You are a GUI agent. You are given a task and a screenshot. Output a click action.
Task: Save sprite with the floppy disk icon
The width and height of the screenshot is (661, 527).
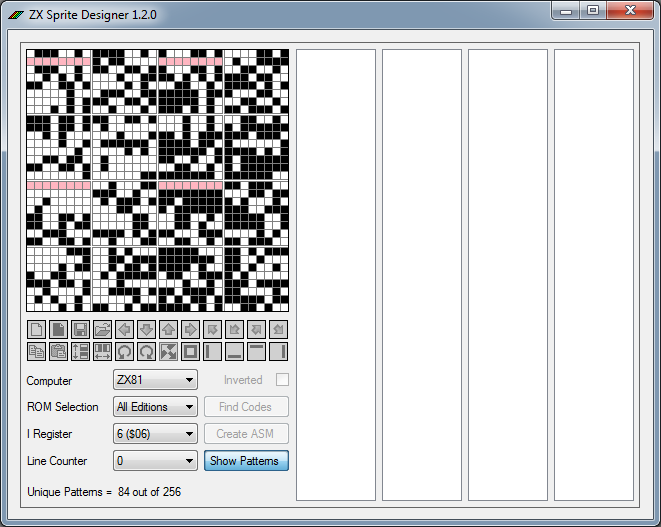tap(81, 329)
